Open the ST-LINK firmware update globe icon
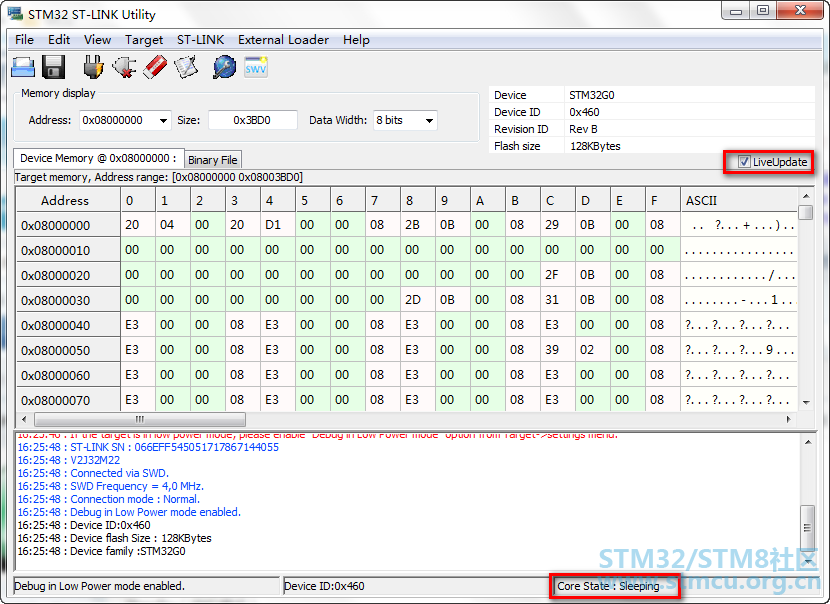830x604 pixels. click(x=224, y=67)
